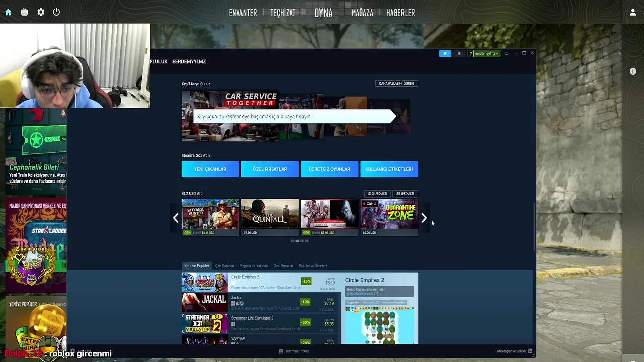Viewport: 644px width, 362px height.
Task: Click the CS2 home icon
Action: tap(8, 12)
